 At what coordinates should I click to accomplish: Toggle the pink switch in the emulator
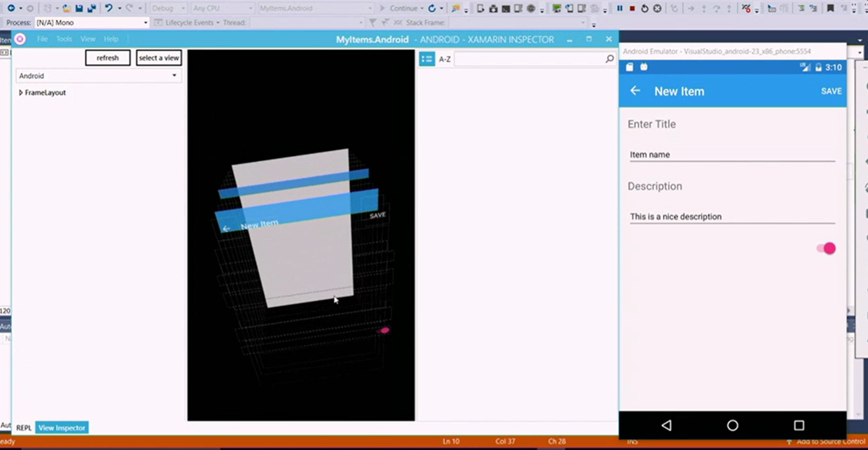826,248
